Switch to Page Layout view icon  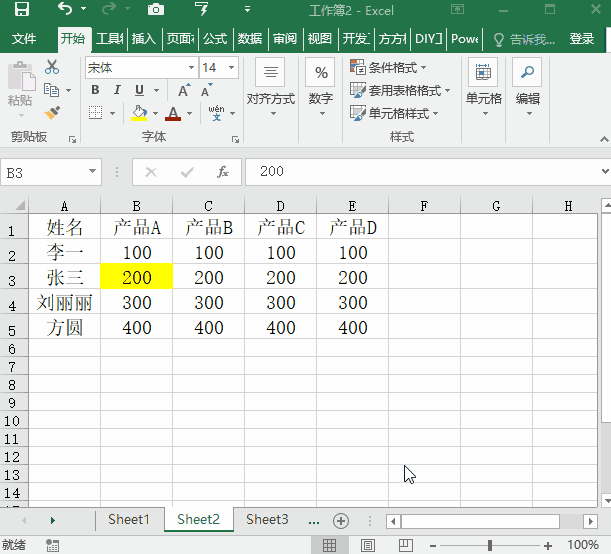367,545
